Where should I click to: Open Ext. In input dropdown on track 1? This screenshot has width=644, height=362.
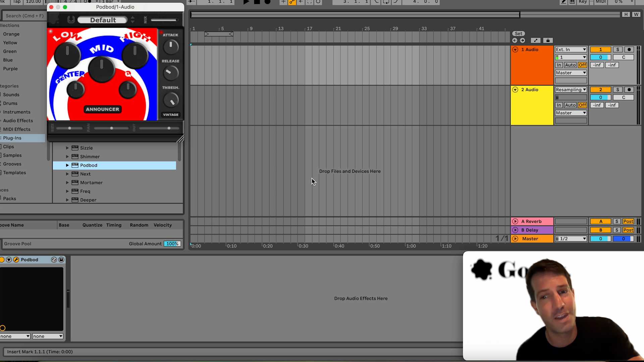tap(571, 50)
